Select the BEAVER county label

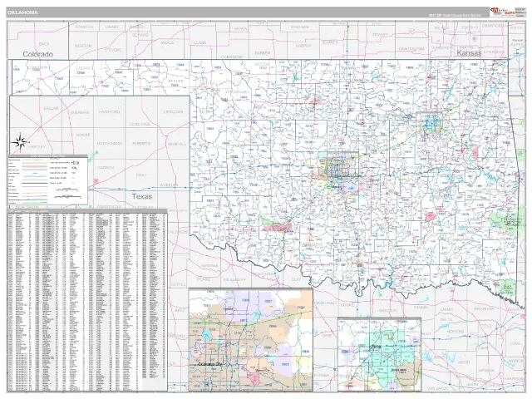pyautogui.click(x=175, y=81)
